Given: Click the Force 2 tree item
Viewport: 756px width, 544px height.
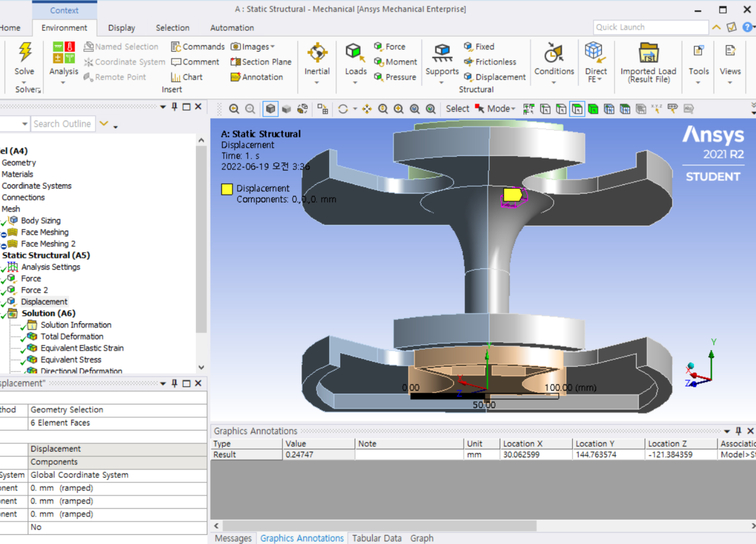Looking at the screenshot, I should [34, 290].
